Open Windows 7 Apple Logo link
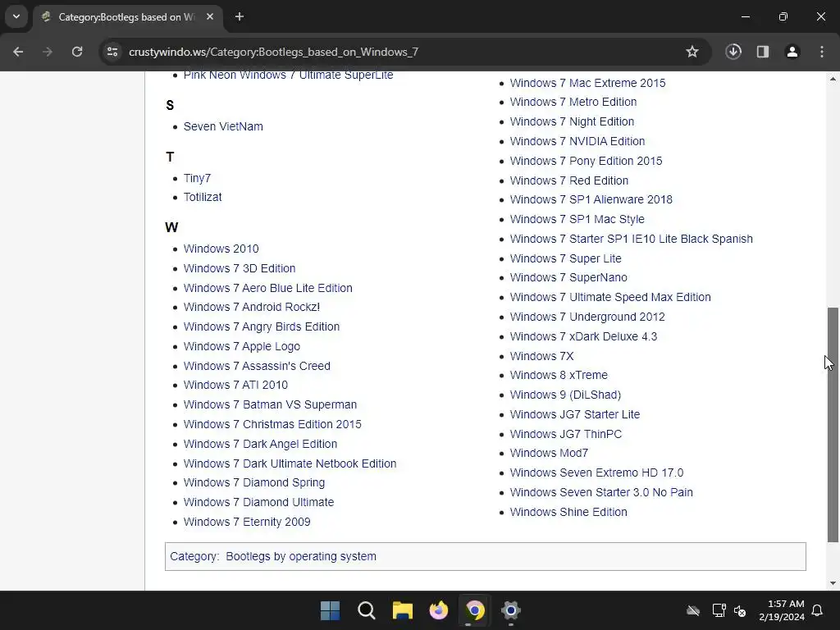Image resolution: width=840 pixels, height=630 pixels. [242, 347]
